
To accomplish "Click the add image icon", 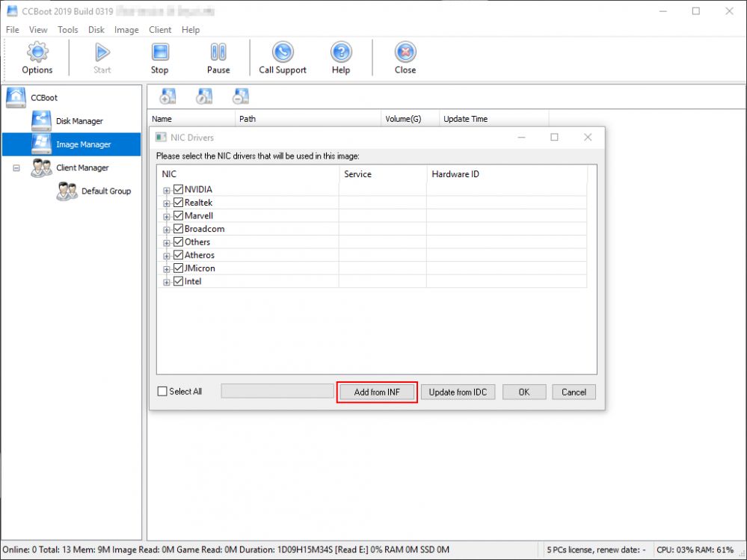I will 167,96.
